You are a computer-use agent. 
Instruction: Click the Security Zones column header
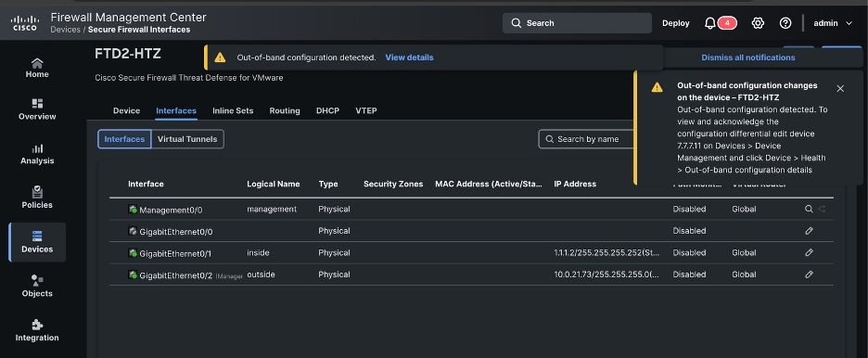(x=393, y=184)
